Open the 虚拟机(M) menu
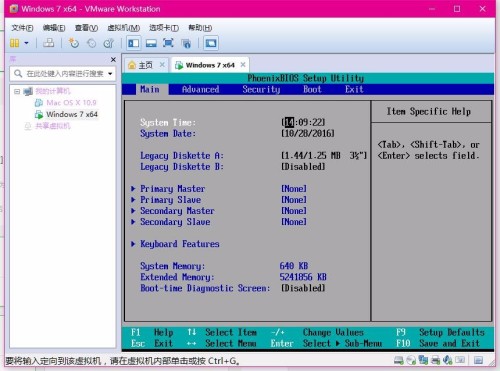Viewport: 500px width, 371px height. [x=123, y=28]
